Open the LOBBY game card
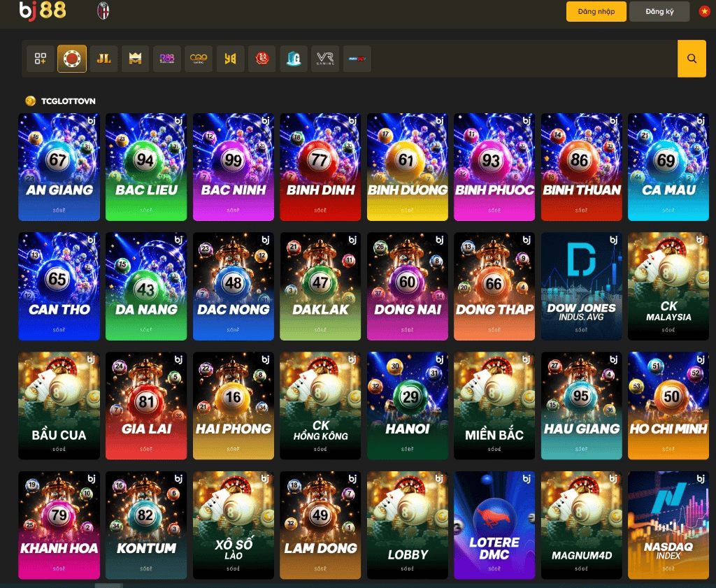The height and width of the screenshot is (588, 716). [x=408, y=526]
